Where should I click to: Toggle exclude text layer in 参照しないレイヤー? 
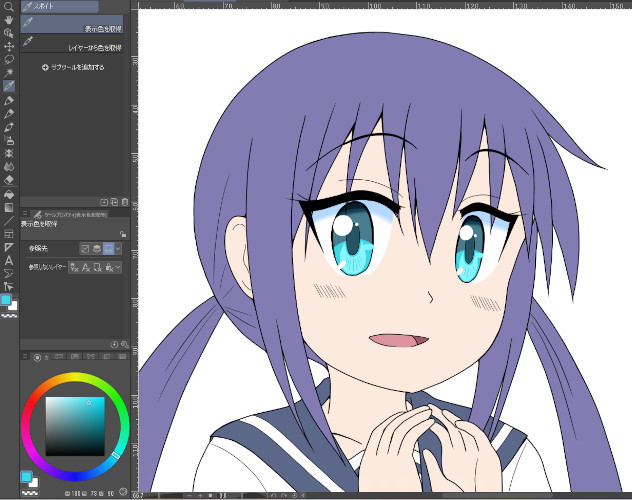(x=86, y=267)
